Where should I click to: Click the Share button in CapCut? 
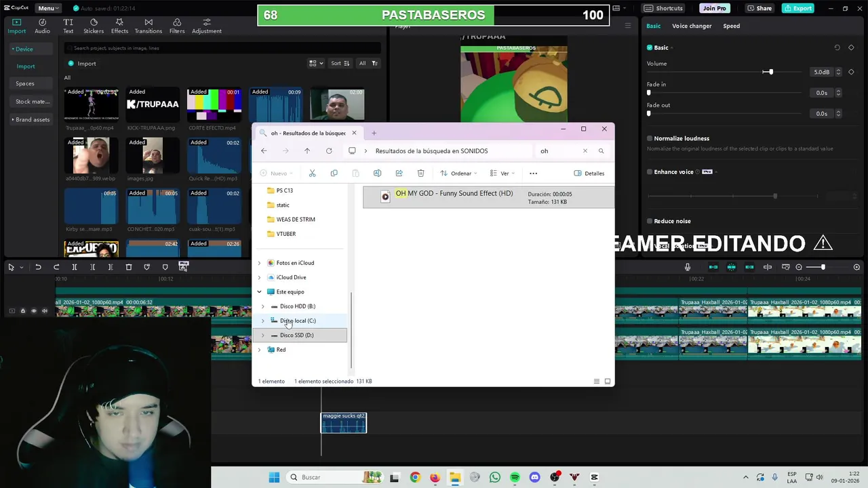pyautogui.click(x=759, y=8)
